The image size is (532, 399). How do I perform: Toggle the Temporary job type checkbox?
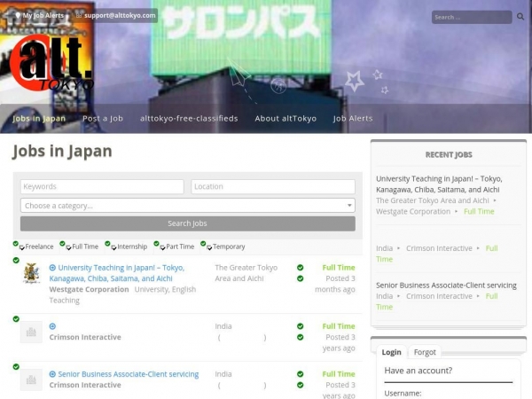tap(209, 247)
